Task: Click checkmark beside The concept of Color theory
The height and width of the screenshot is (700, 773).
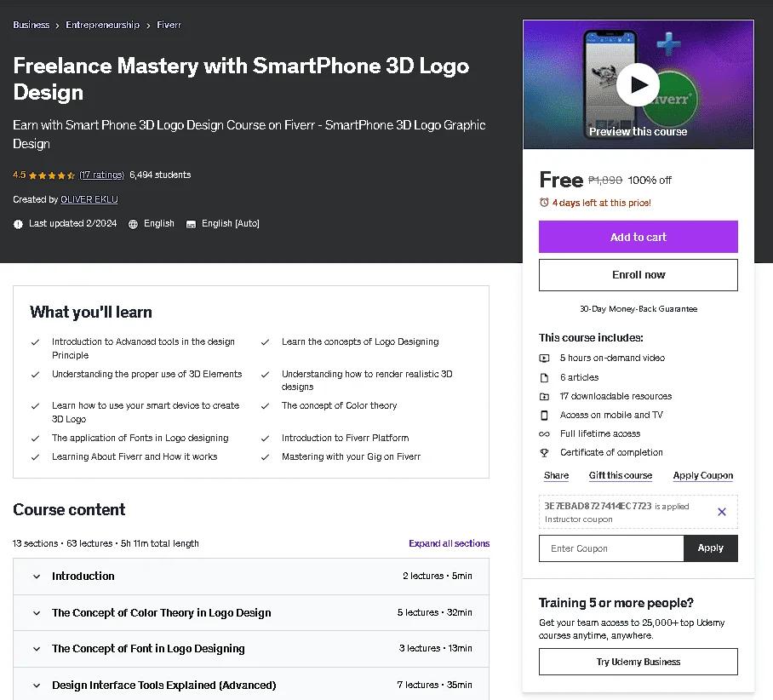Action: [266, 406]
